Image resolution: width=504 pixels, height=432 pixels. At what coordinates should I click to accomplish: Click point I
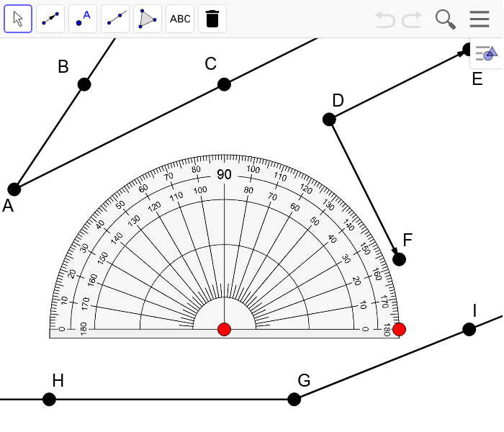pos(469,330)
